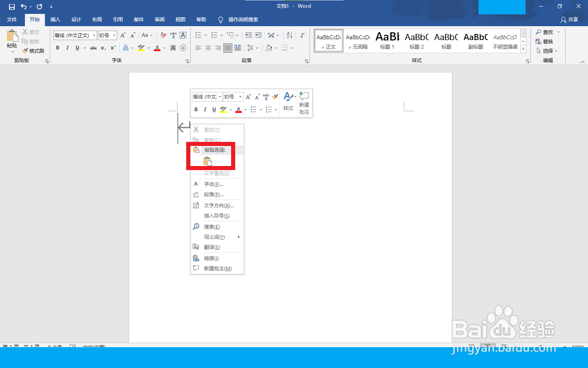Open the font size dropdown showing 初号 in the ribbon
The image size is (588, 368).
click(x=114, y=35)
